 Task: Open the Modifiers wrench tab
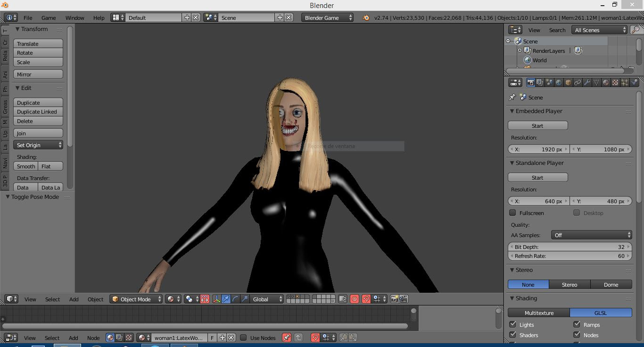[x=587, y=83]
